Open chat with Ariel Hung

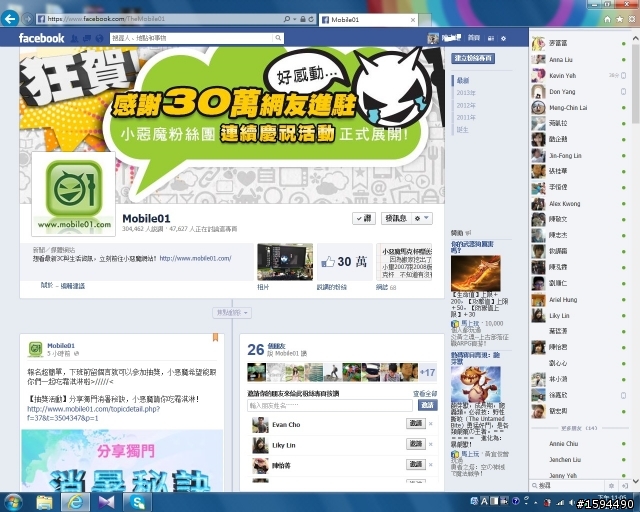click(579, 300)
